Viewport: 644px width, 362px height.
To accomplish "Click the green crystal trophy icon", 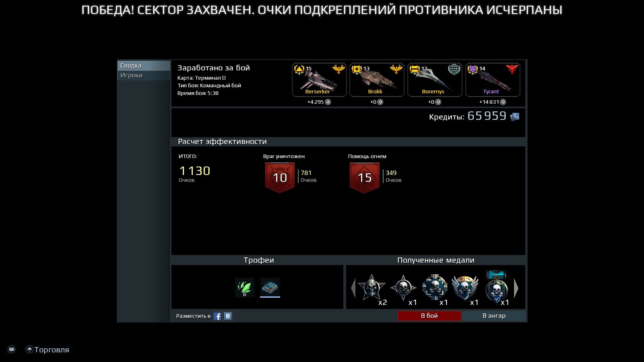I will (245, 288).
